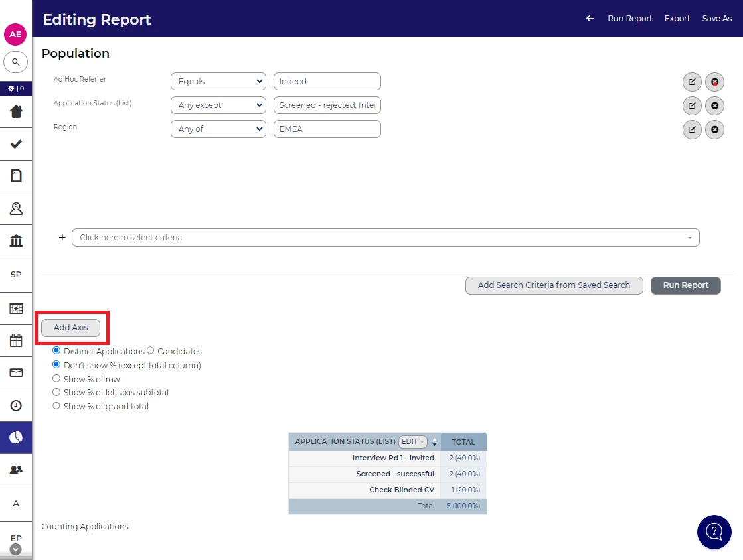743x560 pixels.
Task: Select Candidates radio button
Action: [150, 351]
